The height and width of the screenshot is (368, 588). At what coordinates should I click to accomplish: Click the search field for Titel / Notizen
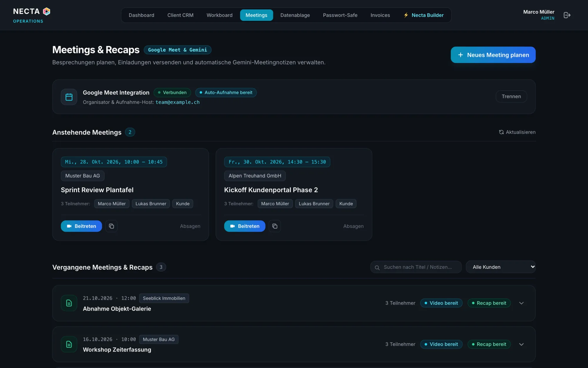(416, 267)
